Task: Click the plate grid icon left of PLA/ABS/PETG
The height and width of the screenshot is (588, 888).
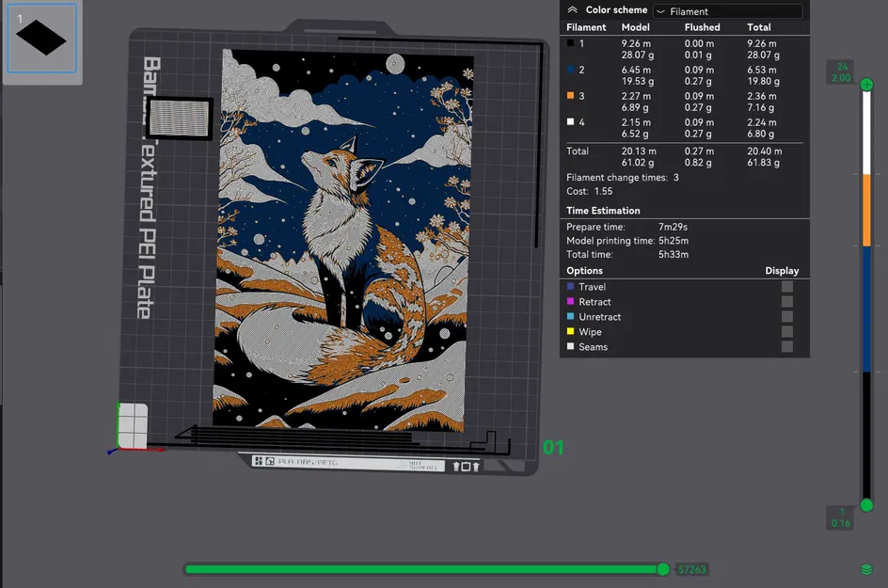Action: (258, 462)
